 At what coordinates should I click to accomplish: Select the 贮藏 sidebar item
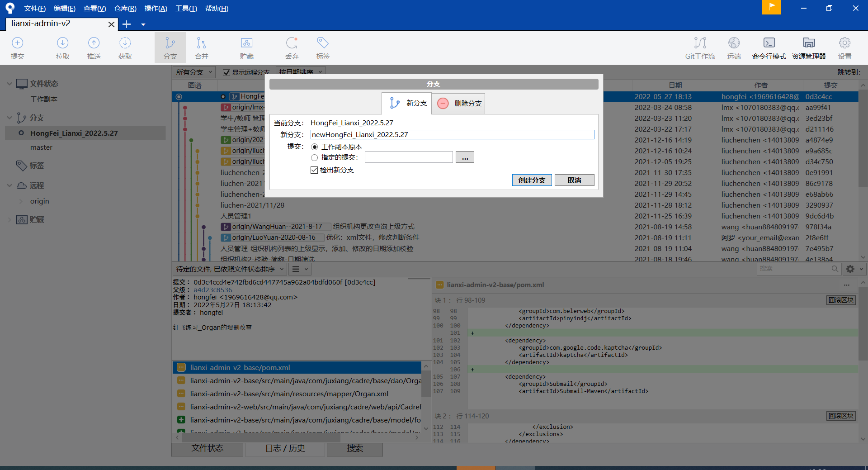pyautogui.click(x=37, y=220)
